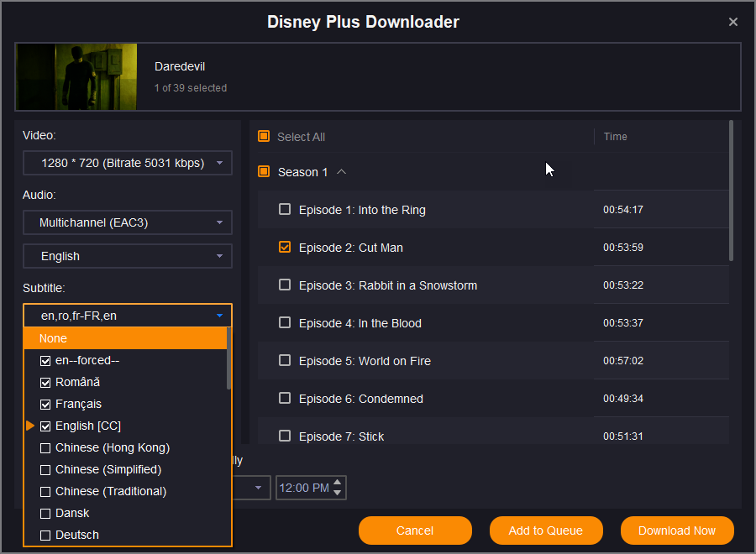Click the 00:49:34 duration text
The image size is (756, 554).
[623, 399]
